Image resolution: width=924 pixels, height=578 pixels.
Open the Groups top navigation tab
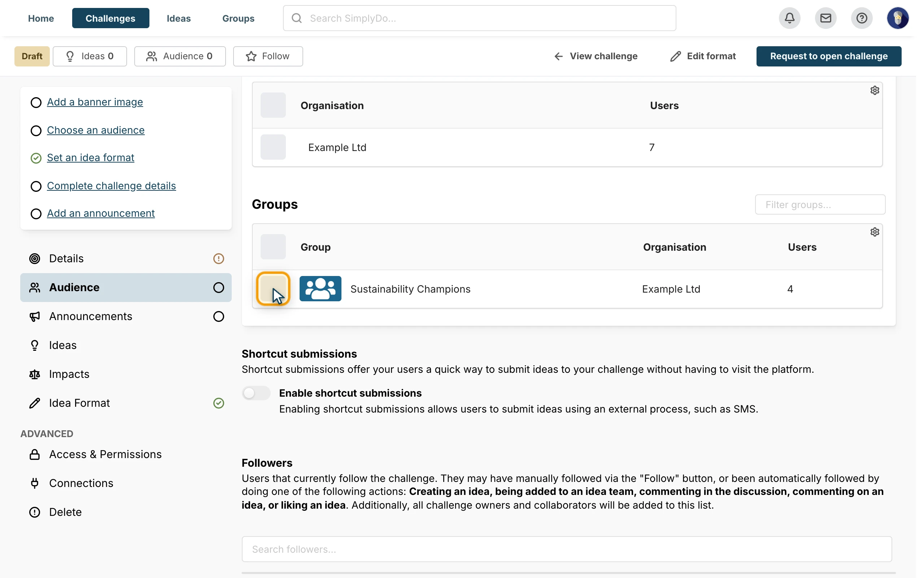tap(238, 18)
